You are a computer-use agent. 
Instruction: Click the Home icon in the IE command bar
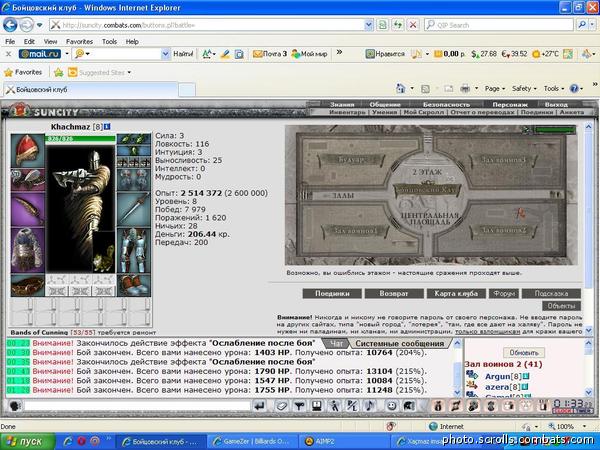(x=400, y=89)
